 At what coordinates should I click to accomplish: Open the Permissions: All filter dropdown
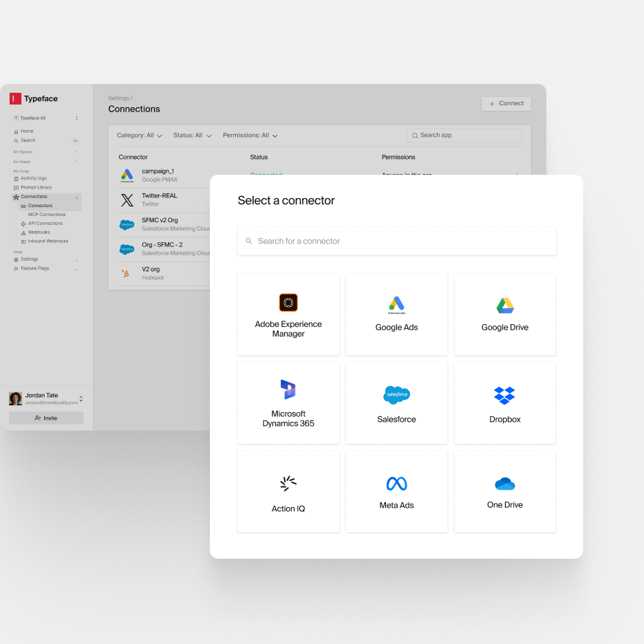coord(250,136)
